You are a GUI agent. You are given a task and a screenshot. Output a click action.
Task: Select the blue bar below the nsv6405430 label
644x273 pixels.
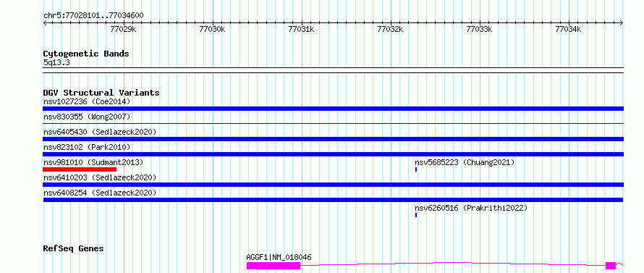click(333, 139)
